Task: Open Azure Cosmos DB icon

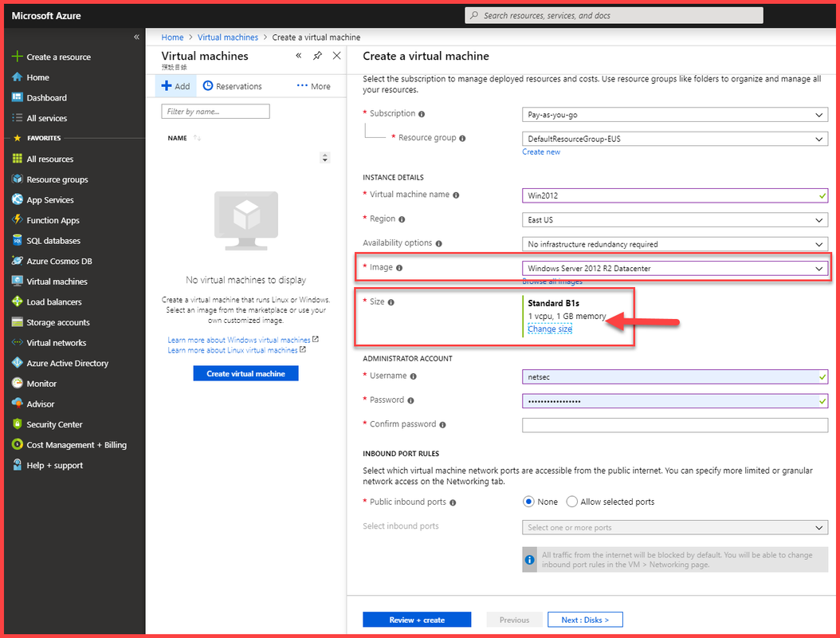Action: 18,261
